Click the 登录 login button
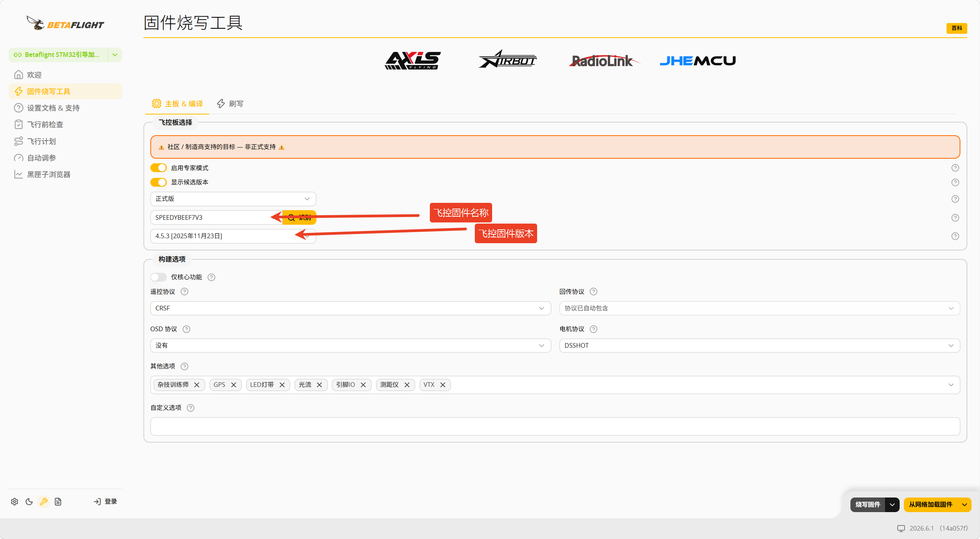This screenshot has height=539, width=980. [x=105, y=501]
